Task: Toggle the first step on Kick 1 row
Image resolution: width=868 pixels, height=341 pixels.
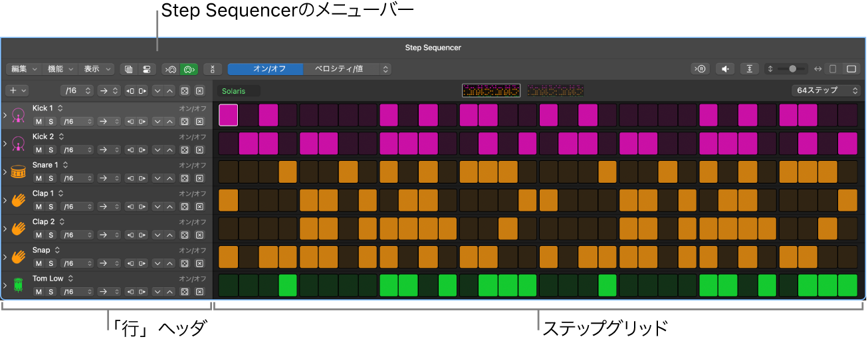Action: tap(228, 116)
